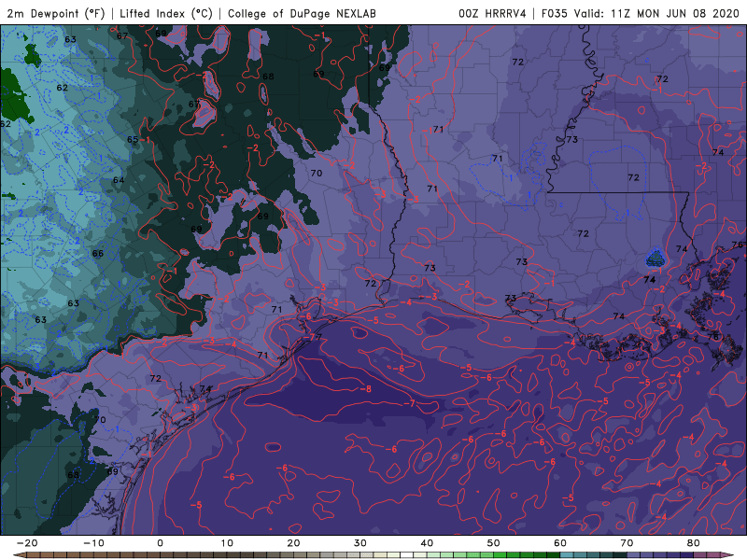747x560 pixels.
Task: Click the -10 label on the color scale
Action: point(93,543)
